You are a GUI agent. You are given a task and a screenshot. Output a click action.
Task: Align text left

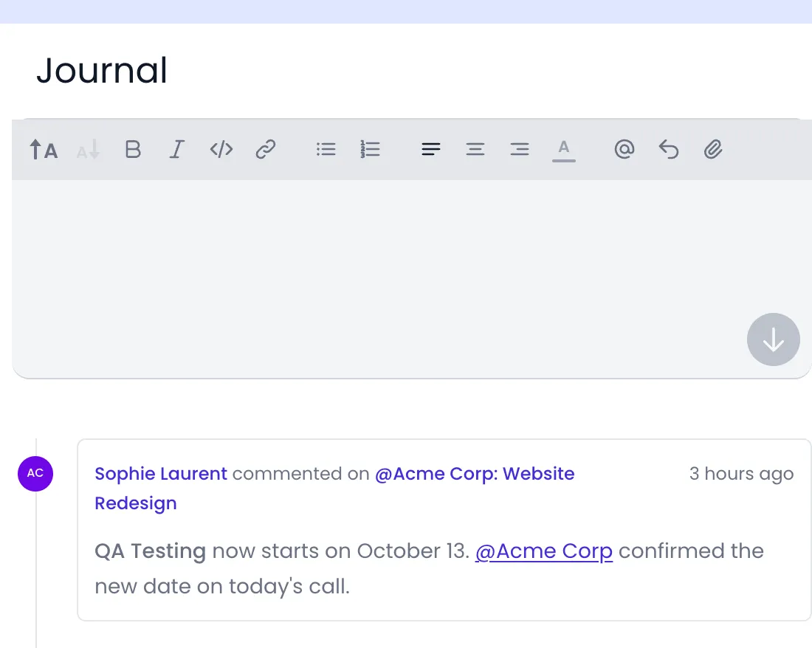pos(431,150)
